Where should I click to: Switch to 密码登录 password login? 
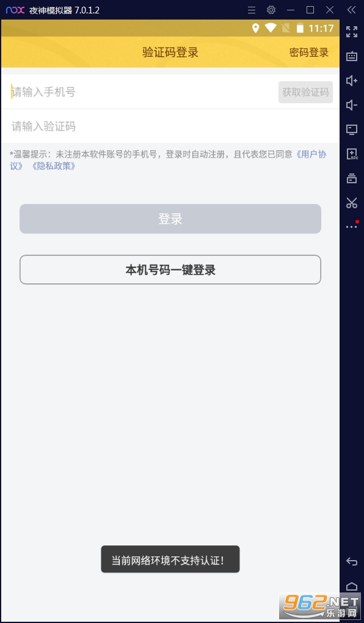point(309,53)
